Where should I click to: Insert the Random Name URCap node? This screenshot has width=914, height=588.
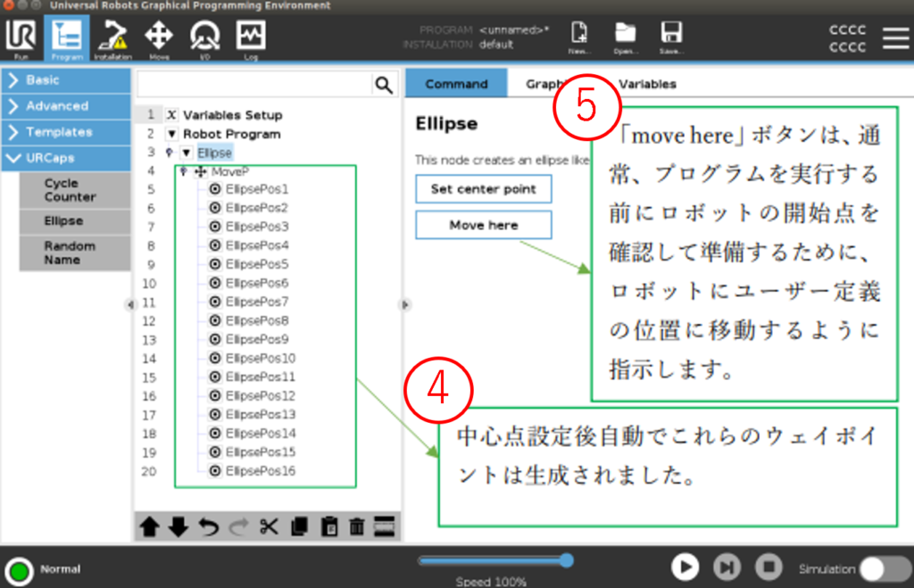pyautogui.click(x=75, y=253)
